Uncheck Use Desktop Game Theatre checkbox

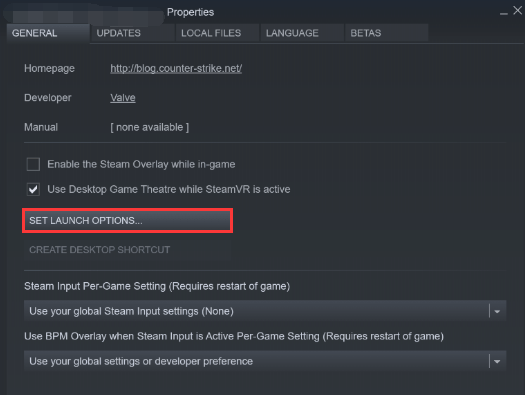[x=33, y=189]
